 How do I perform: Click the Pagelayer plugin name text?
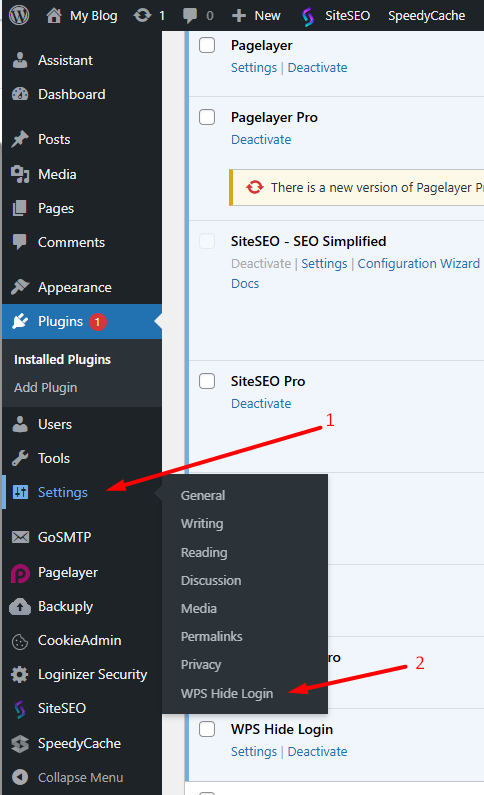tap(262, 45)
